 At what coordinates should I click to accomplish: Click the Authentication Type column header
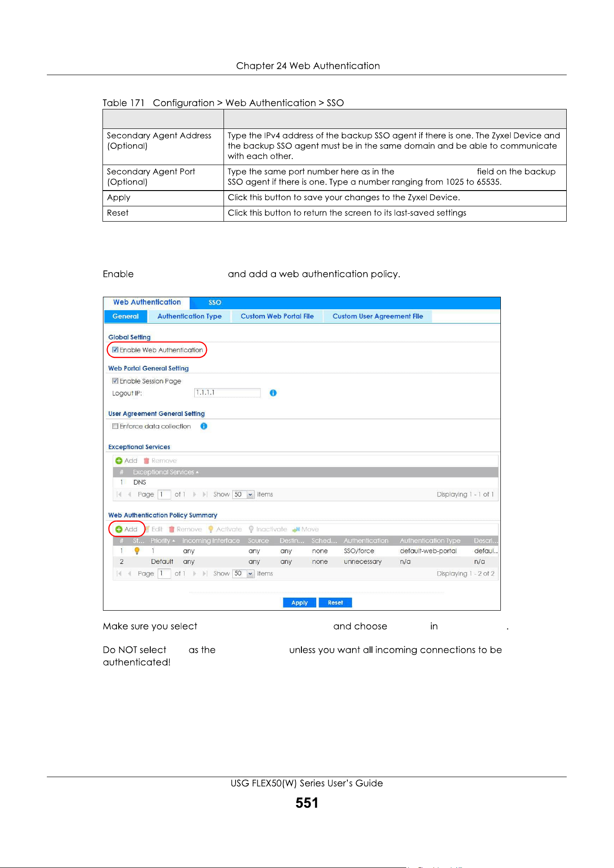point(430,541)
